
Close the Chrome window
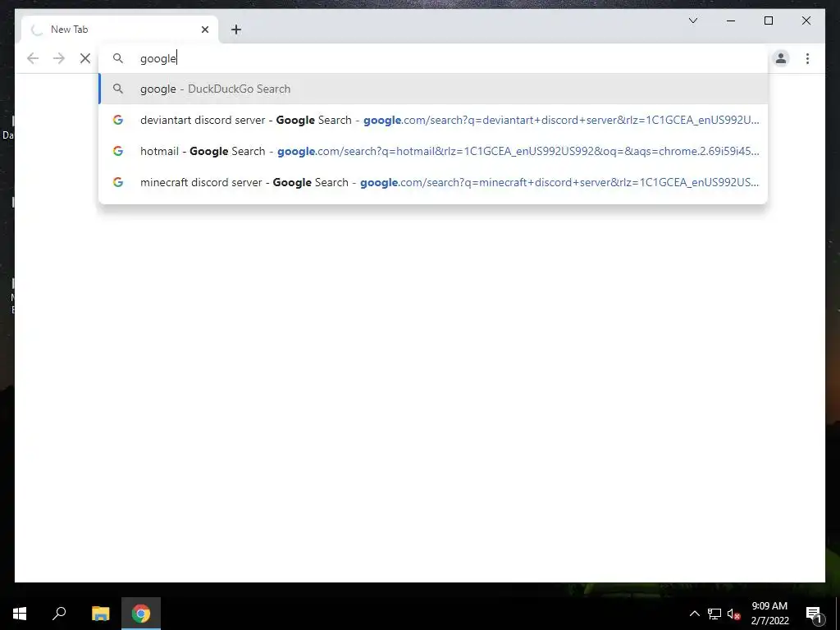click(806, 21)
